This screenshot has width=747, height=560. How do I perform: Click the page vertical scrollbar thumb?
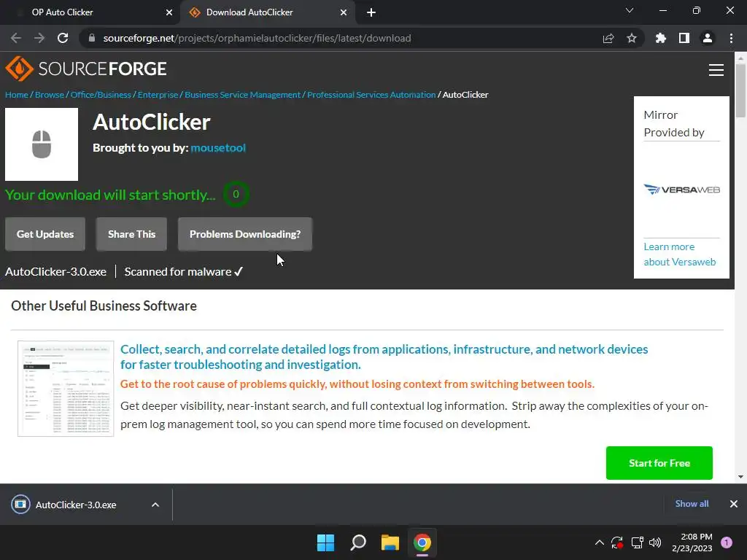740,90
